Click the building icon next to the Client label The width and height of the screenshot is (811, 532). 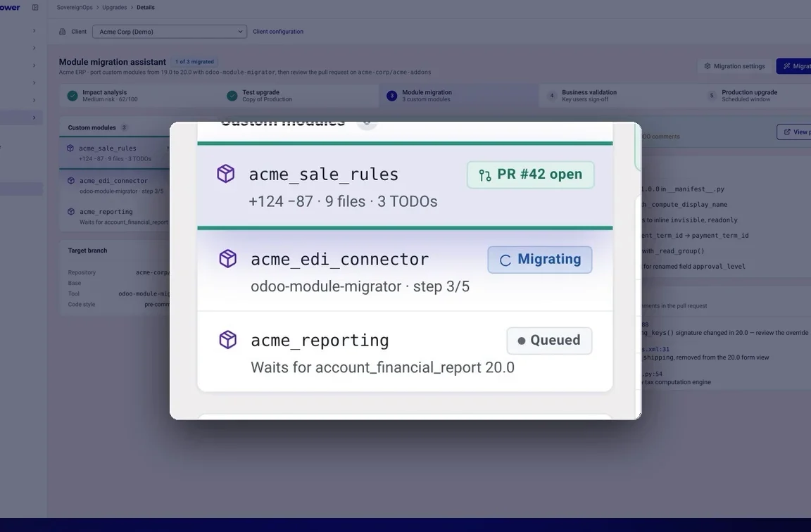(63, 32)
